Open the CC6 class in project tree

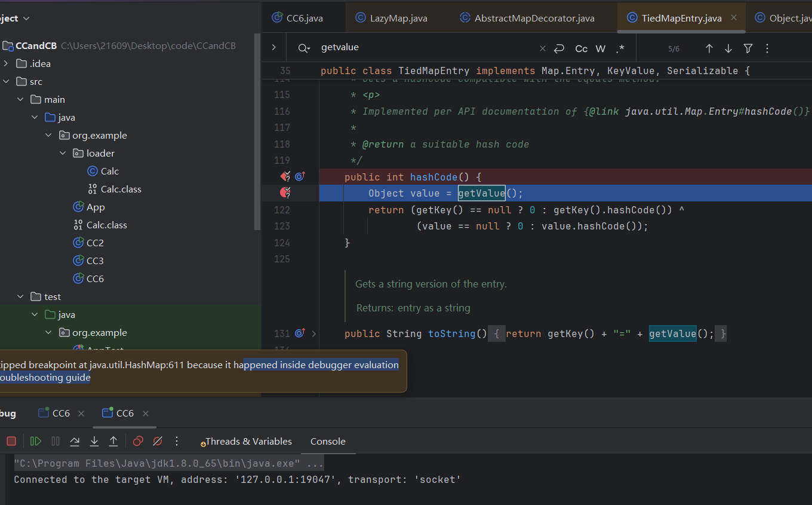coord(88,278)
